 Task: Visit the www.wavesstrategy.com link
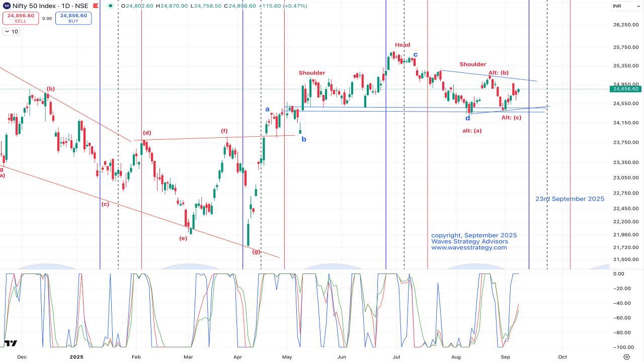468,247
